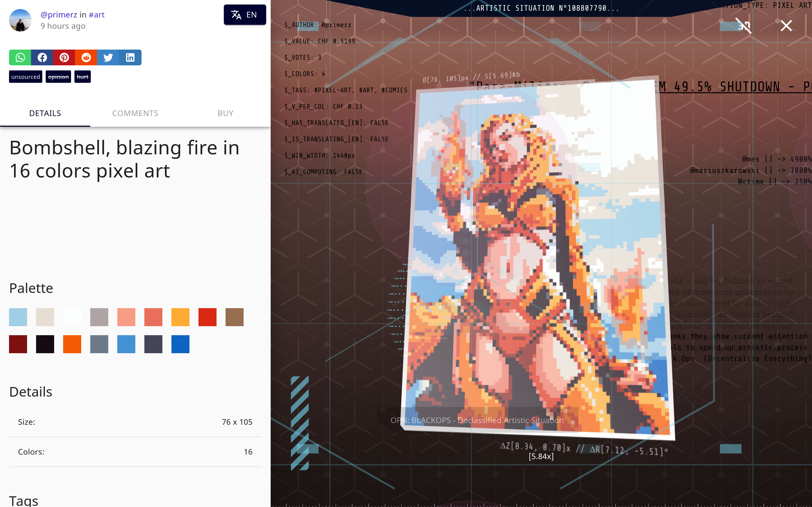Screen dimensions: 812x507
Task: Switch to the Comments tab
Action: pos(135,113)
